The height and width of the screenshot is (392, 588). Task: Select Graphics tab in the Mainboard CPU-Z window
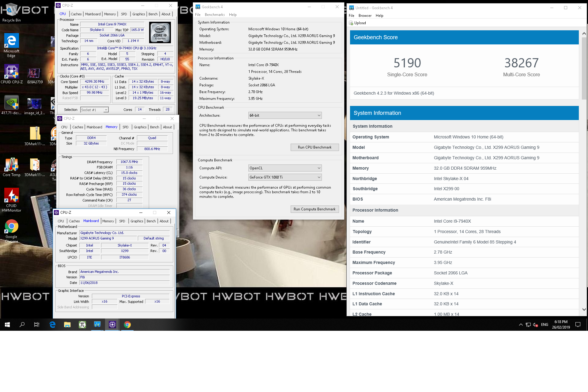(x=137, y=221)
